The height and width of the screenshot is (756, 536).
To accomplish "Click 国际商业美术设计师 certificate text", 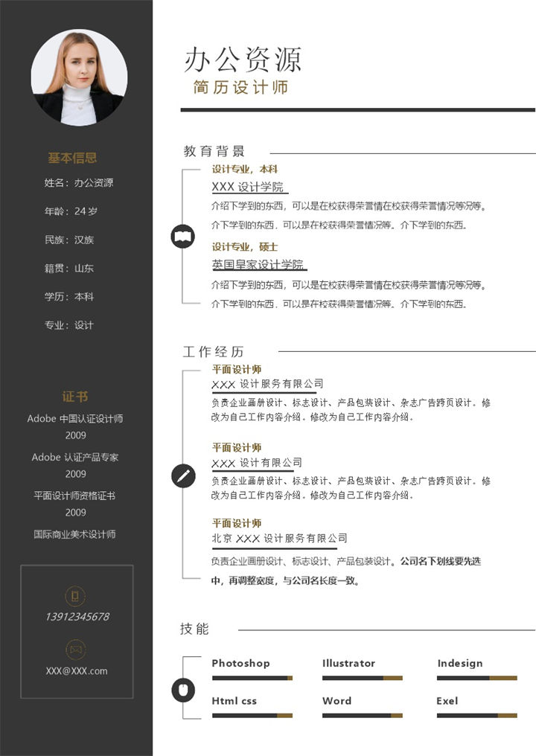I will [74, 534].
